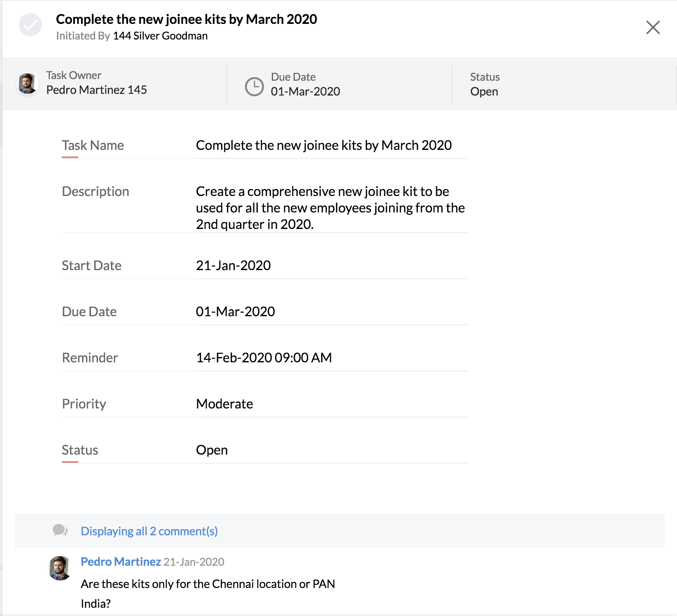677x616 pixels.
Task: Change the Due Date field 01-Mar-2020
Action: click(236, 312)
